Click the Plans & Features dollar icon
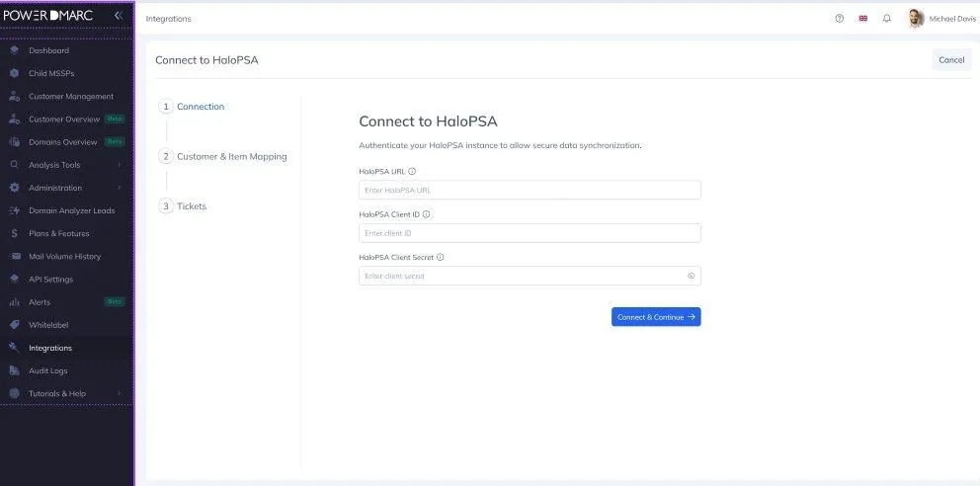Screen dimensions: 980x486 coord(15,234)
